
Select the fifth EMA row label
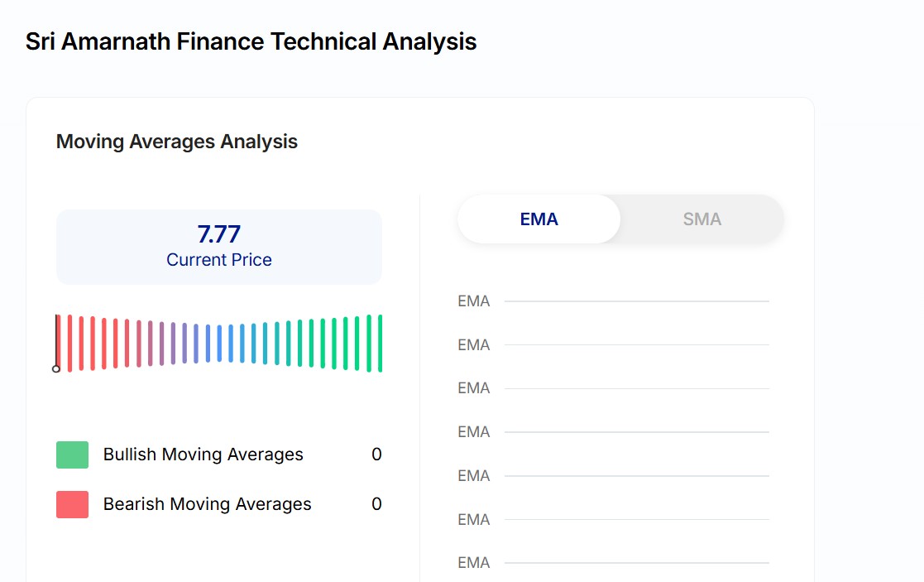coord(474,476)
